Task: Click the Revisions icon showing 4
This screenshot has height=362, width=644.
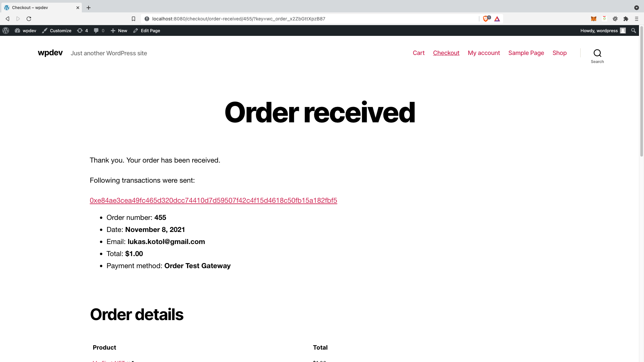Action: pos(82,31)
